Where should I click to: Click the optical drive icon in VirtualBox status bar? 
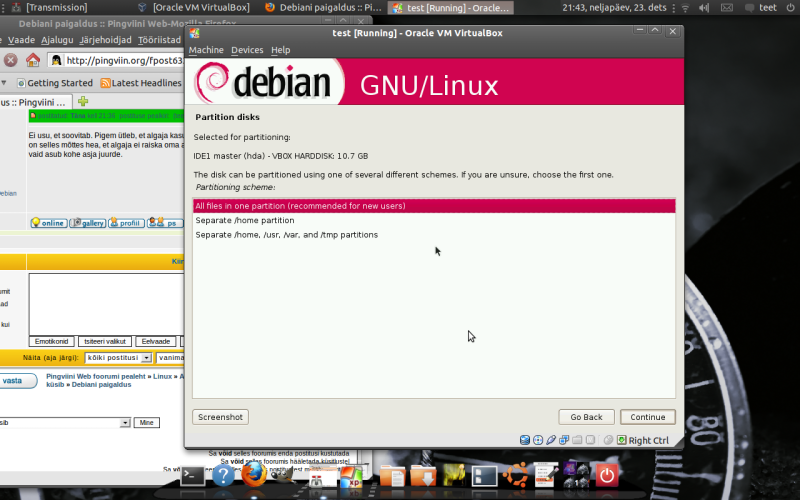tap(538, 440)
